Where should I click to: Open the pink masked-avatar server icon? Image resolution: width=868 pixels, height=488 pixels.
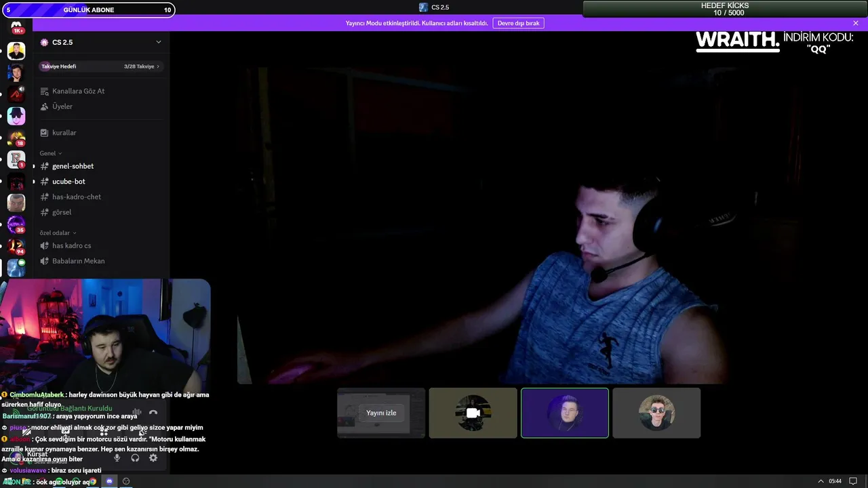pos(16,116)
